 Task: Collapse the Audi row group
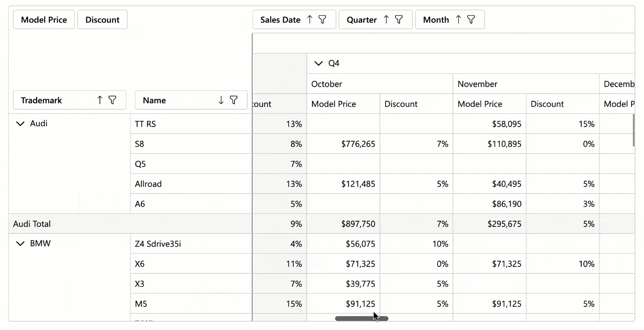[20, 123]
